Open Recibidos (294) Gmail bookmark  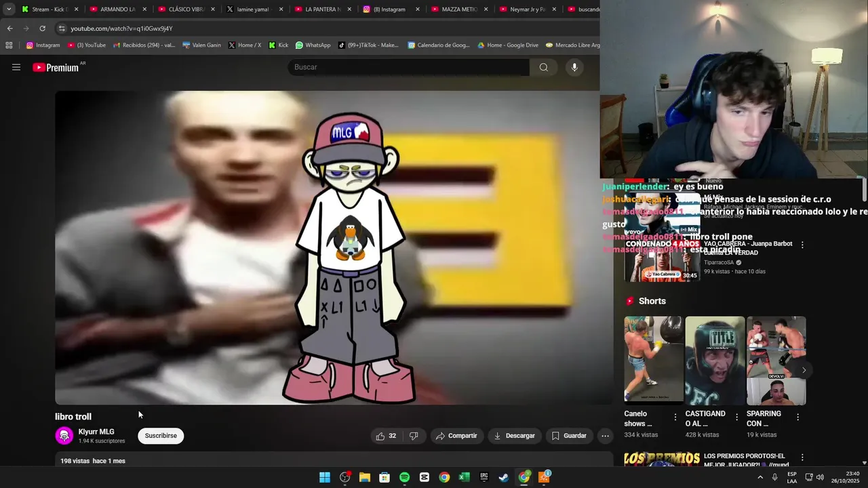144,45
